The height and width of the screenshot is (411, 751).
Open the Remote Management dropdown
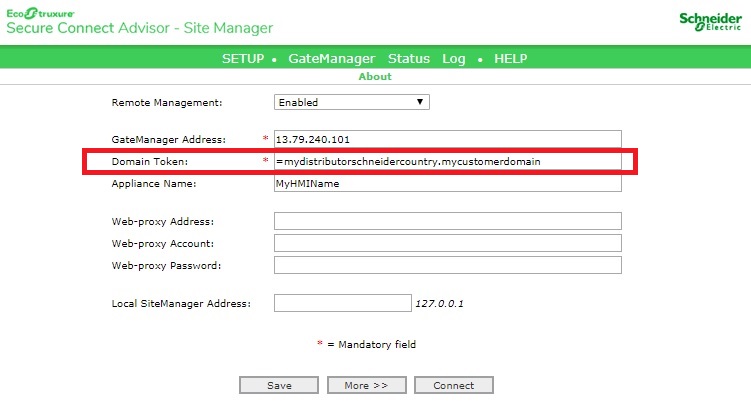[352, 102]
